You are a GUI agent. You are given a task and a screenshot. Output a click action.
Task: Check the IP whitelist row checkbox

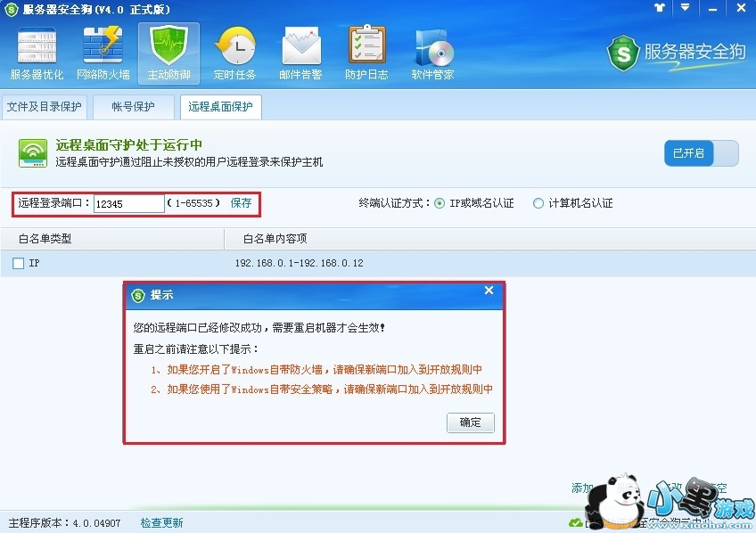point(19,263)
